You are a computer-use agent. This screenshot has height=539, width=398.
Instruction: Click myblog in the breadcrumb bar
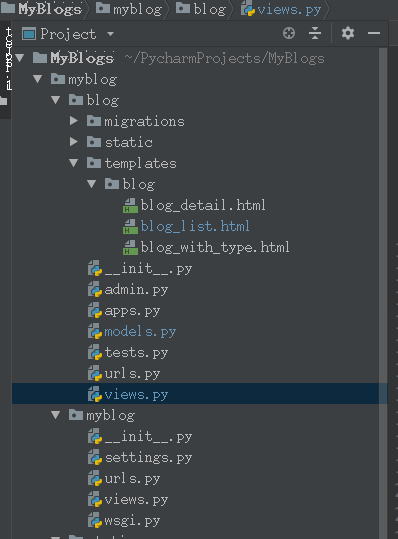(137, 9)
